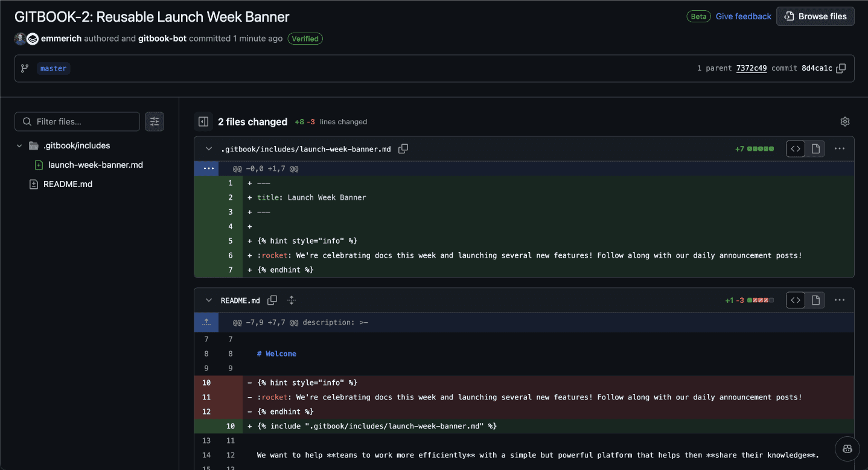Viewport: 868px width, 470px height.
Task: Click the Give feedback link
Action: coord(744,16)
